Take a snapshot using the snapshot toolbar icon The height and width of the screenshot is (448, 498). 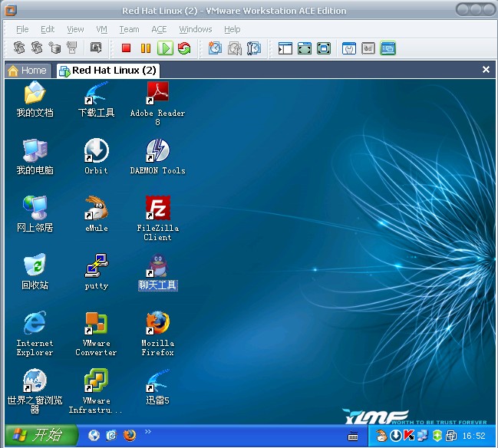pos(215,48)
